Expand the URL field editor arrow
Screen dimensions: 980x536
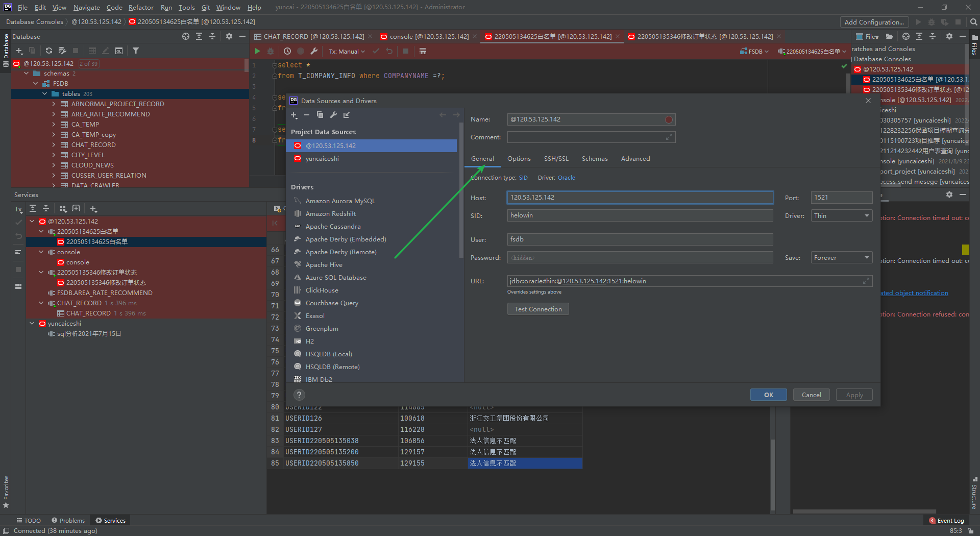click(x=866, y=281)
